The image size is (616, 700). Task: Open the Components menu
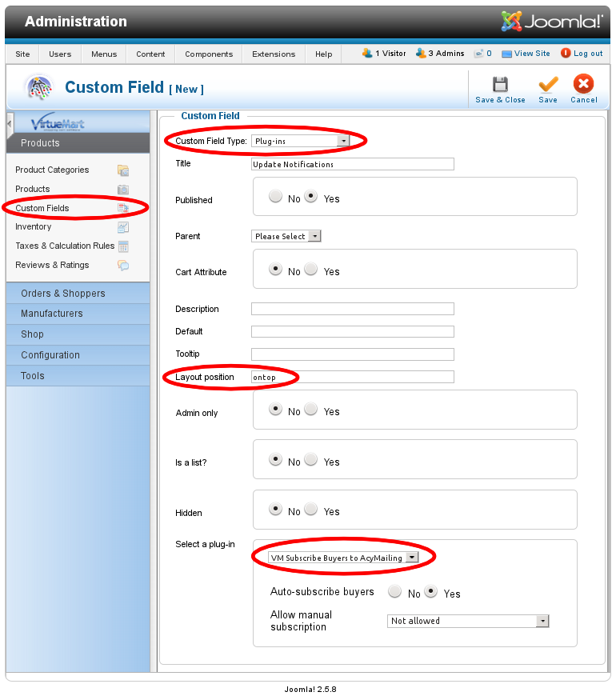(x=209, y=54)
